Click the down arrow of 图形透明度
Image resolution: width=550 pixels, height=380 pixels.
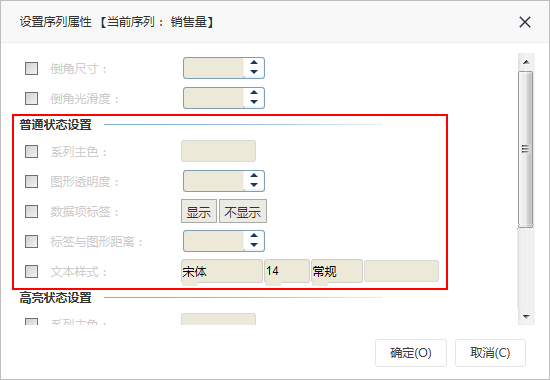[x=254, y=185]
